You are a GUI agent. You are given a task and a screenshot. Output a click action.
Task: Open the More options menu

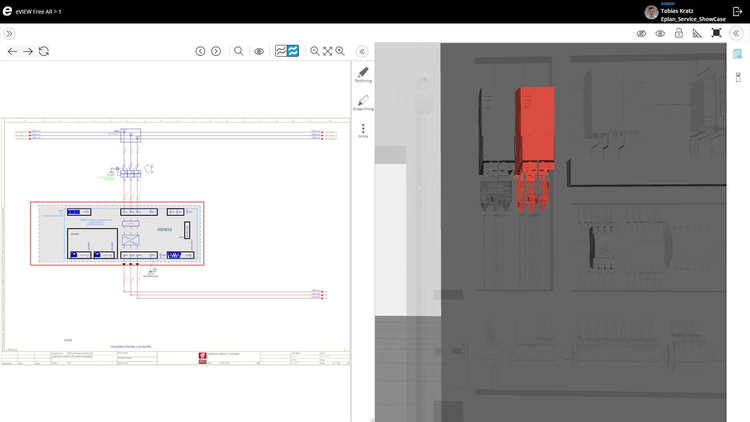363,129
